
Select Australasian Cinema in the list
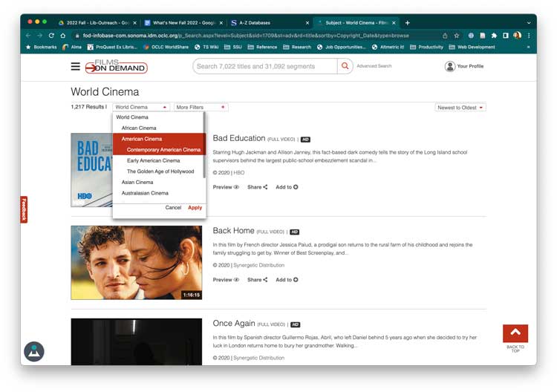pyautogui.click(x=145, y=193)
